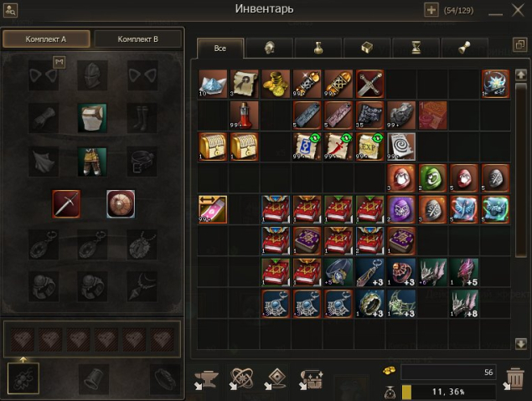Select the equipped round shield slot
Viewport: 532px width, 401px height.
121,203
